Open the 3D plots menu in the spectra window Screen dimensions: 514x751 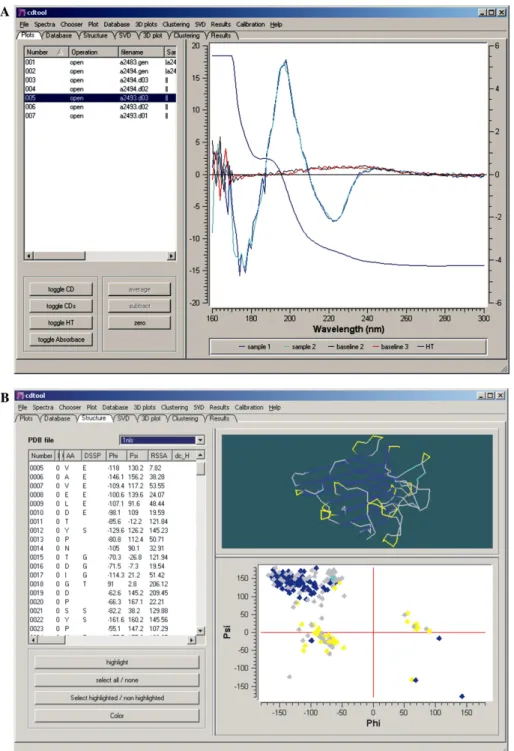click(146, 24)
